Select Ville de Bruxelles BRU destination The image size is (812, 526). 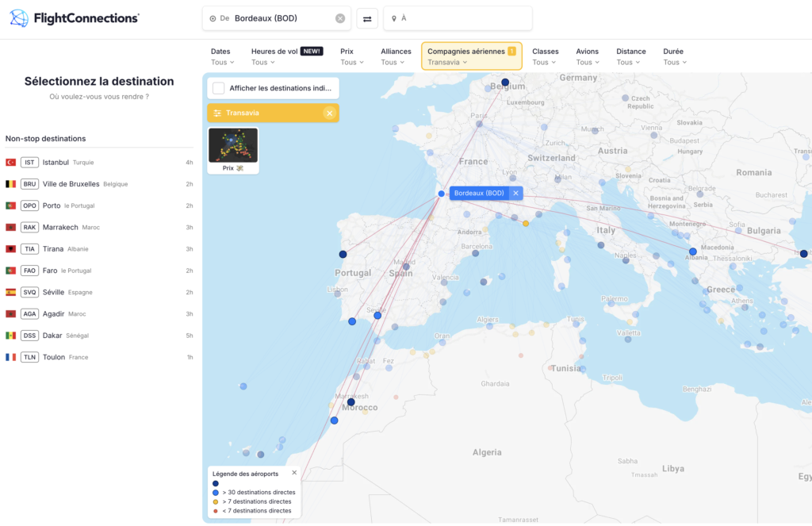point(99,184)
